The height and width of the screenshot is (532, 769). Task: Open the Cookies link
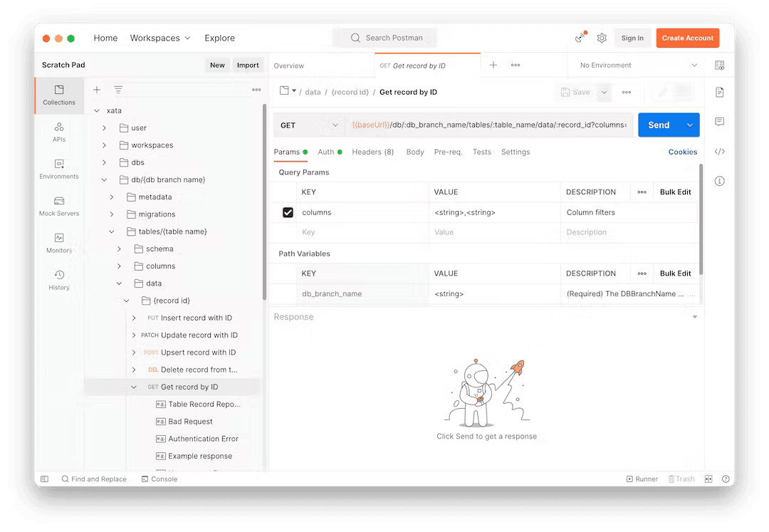[x=682, y=152]
